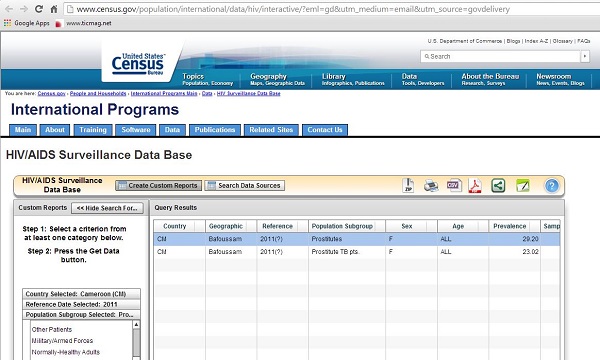Click the green share icon
Image resolution: width=600 pixels, height=360 pixels.
point(498,186)
